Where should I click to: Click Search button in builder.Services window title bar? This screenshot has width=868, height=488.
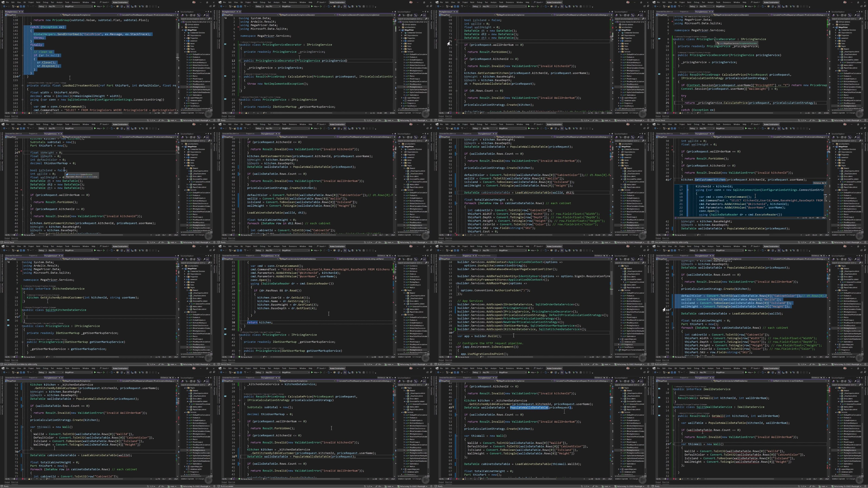[538, 246]
